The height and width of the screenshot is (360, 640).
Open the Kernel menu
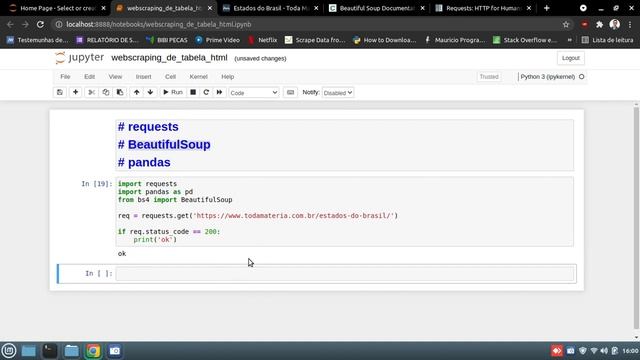[198, 77]
